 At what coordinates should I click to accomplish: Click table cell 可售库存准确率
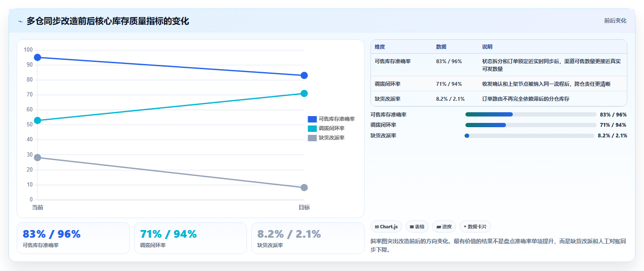(x=393, y=61)
